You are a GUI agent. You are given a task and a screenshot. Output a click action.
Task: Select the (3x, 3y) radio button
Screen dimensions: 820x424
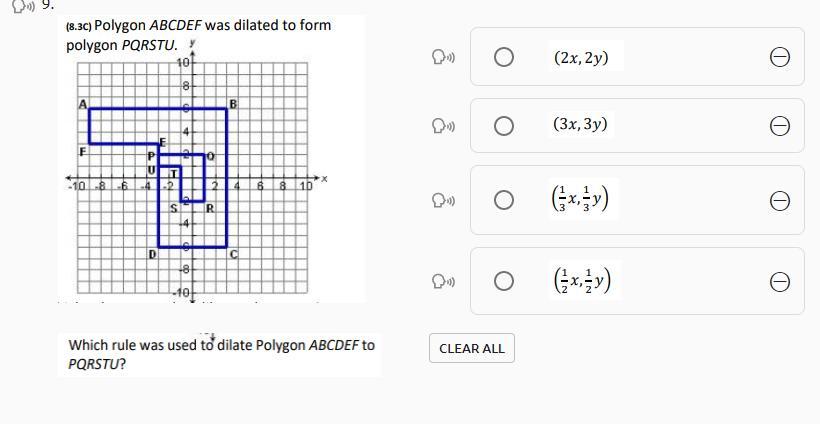point(504,126)
